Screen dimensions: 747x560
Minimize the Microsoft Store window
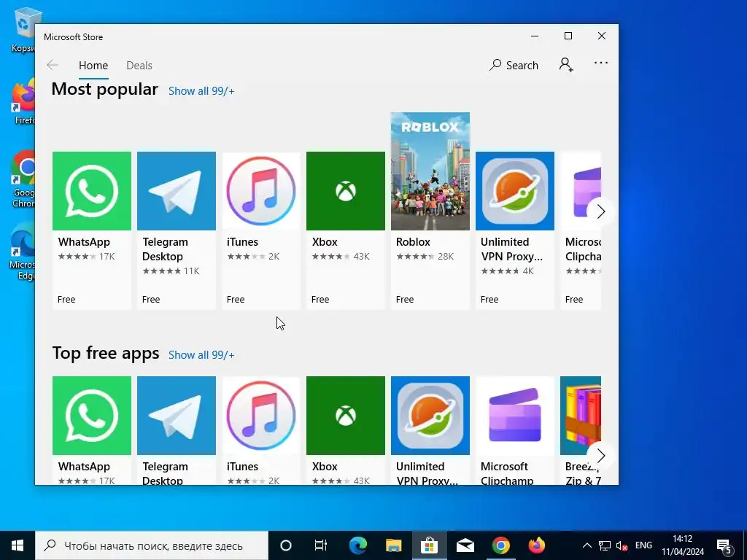(x=535, y=36)
